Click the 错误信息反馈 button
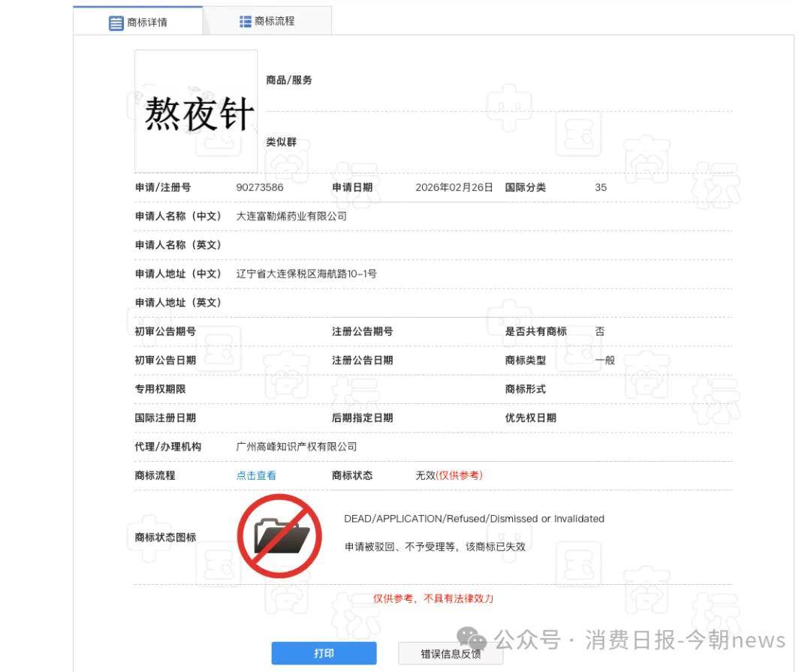This screenshot has width=811, height=672. click(451, 654)
